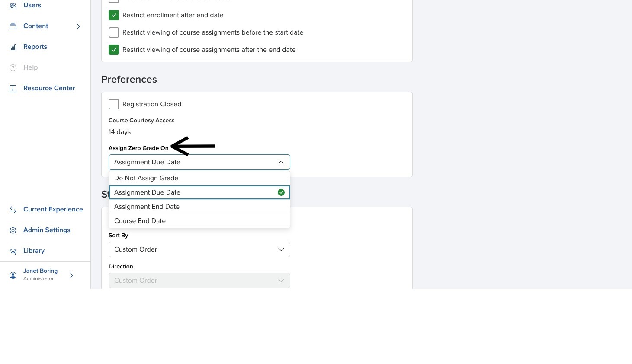Click the Admin Settings gear icon
This screenshot has width=632, height=364.
pos(13,230)
